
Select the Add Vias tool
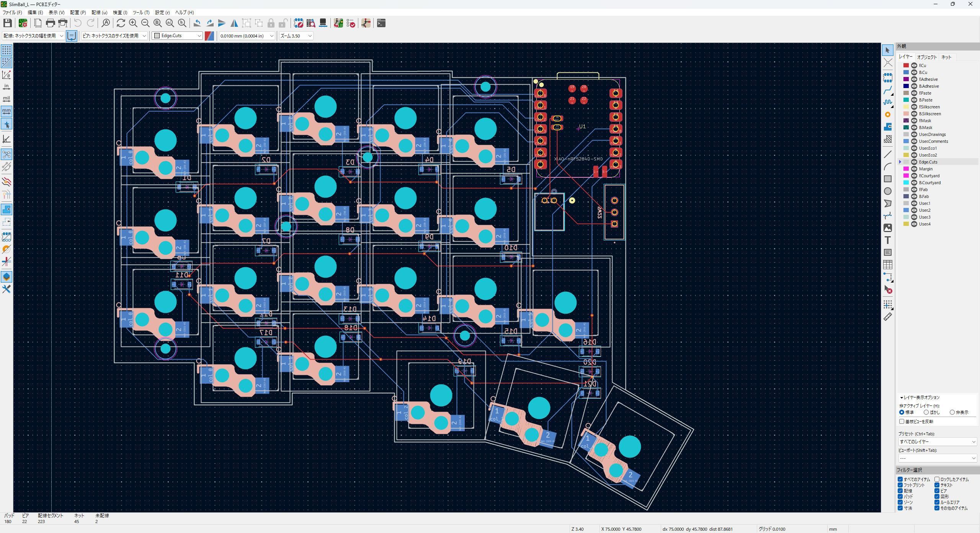pos(887,114)
